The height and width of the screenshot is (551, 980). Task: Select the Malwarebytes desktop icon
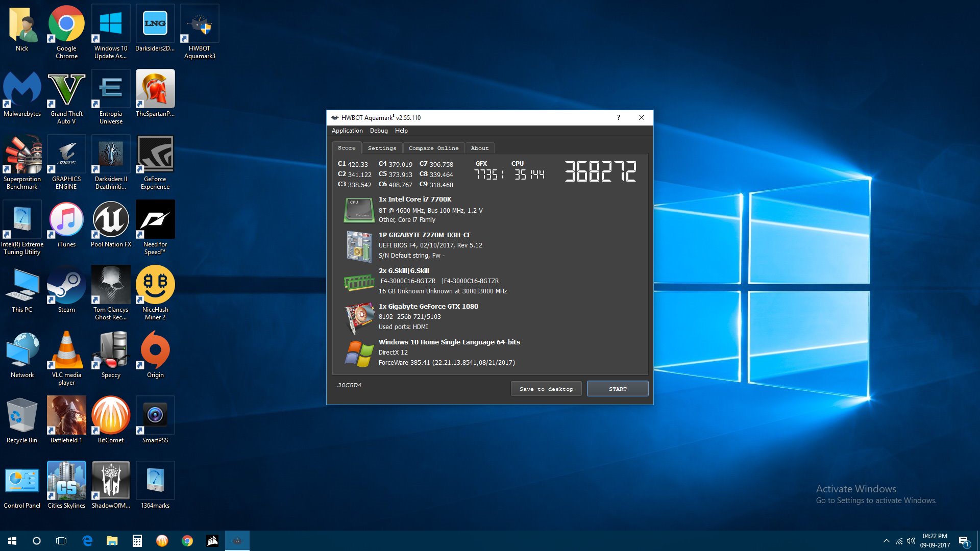[22, 93]
